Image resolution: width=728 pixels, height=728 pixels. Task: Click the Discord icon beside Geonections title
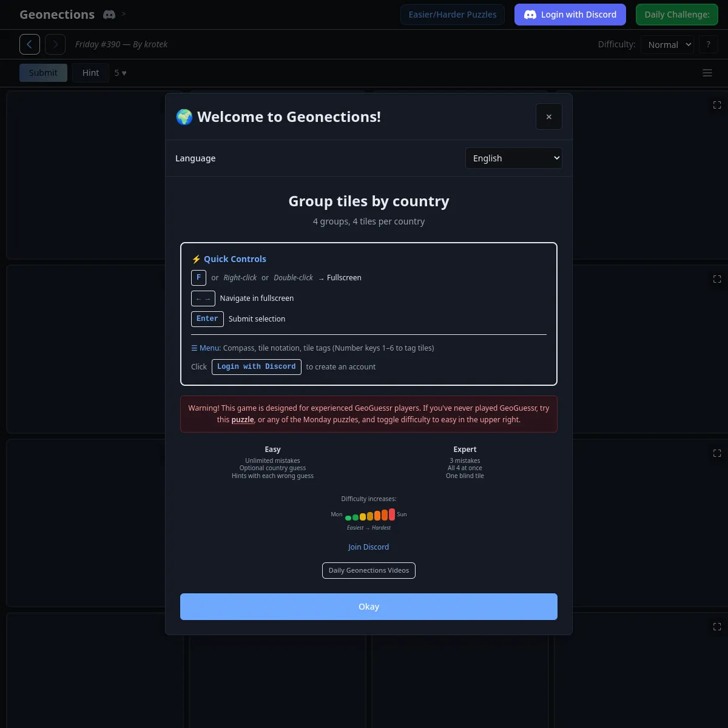pyautogui.click(x=109, y=15)
